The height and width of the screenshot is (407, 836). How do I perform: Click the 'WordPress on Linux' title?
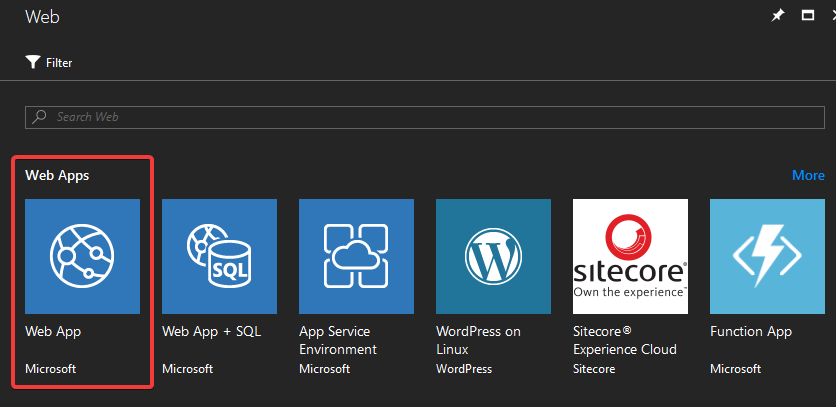478,340
